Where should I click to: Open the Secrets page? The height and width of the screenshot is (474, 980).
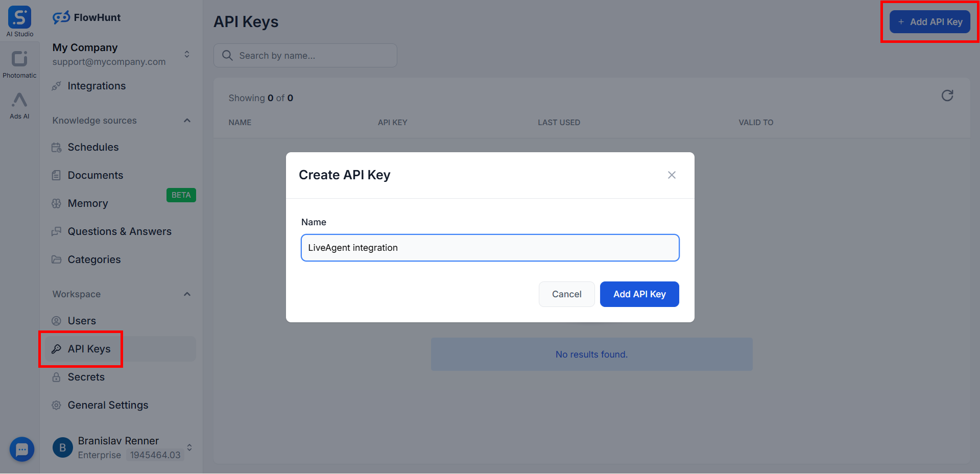coord(86,377)
